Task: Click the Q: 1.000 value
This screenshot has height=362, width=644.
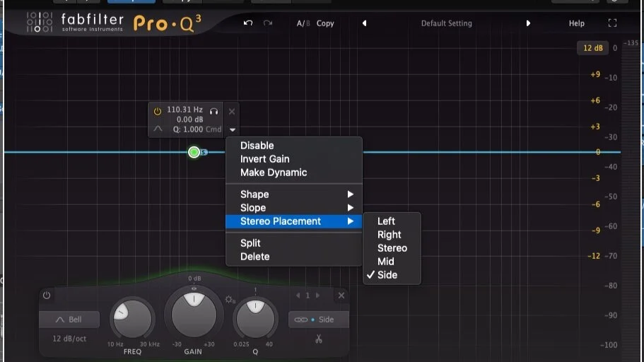Action: pyautogui.click(x=188, y=129)
